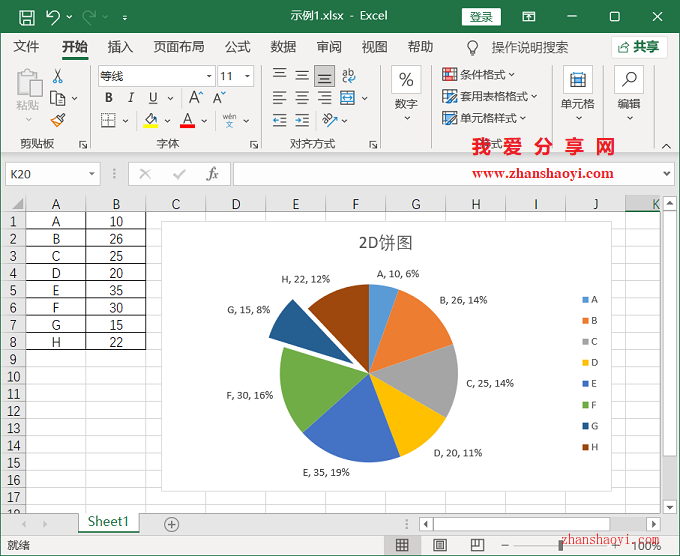Wrap text with the ab icon
This screenshot has width=680, height=556.
pyautogui.click(x=348, y=75)
